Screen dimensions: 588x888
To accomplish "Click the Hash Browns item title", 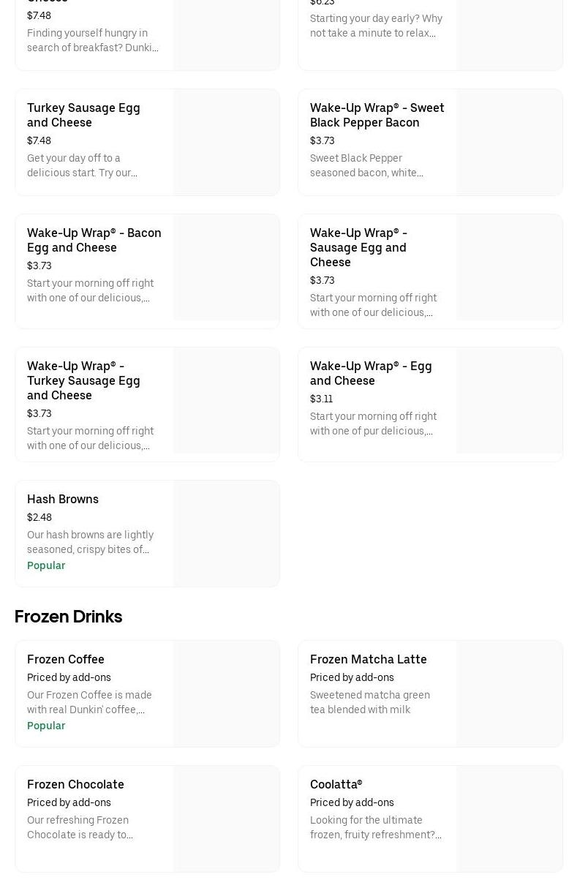I will click(63, 499).
